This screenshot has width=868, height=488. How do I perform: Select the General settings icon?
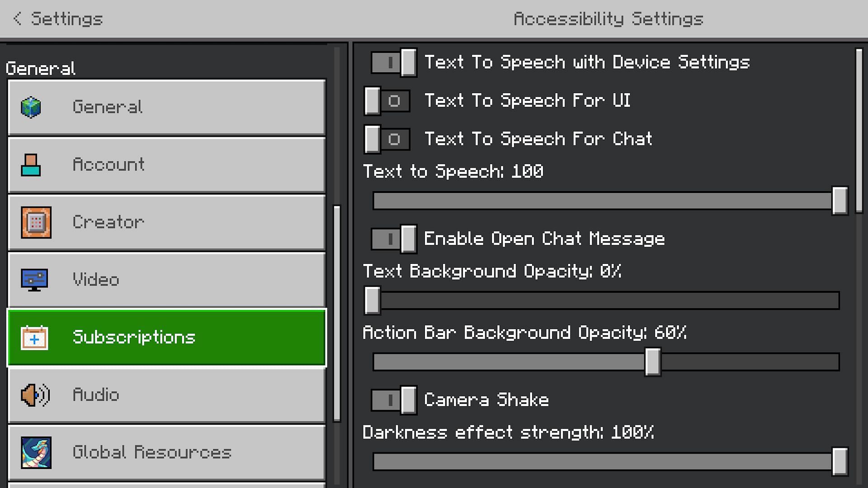(33, 107)
